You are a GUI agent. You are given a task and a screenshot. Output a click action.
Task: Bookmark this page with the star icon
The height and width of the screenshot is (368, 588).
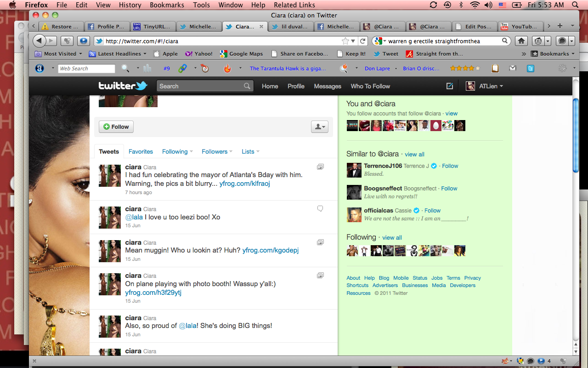point(345,41)
